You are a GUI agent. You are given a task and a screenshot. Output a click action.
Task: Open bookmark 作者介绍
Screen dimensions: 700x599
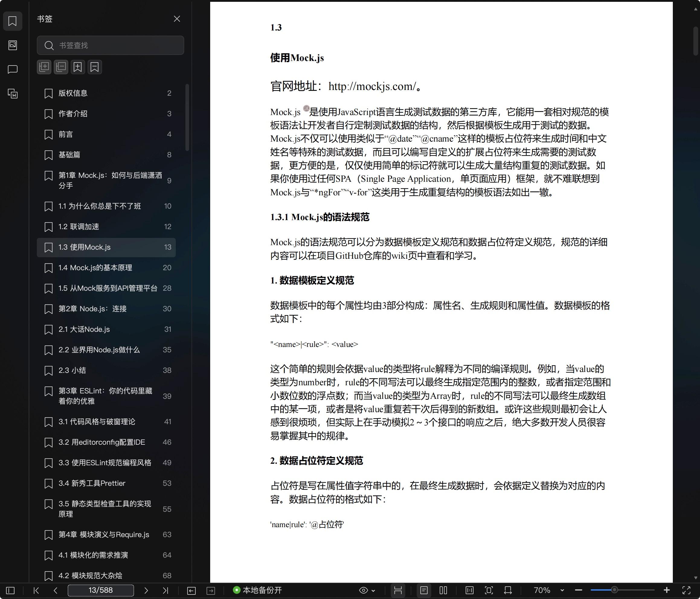pos(106,114)
